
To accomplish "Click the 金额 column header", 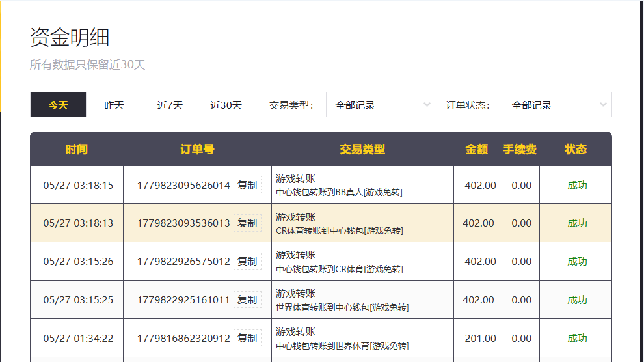I will (476, 149).
